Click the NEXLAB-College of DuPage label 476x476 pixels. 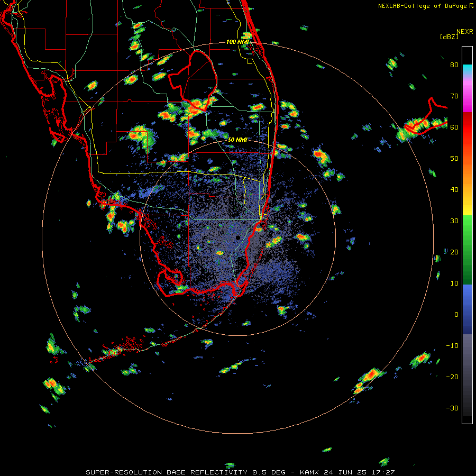click(x=422, y=6)
